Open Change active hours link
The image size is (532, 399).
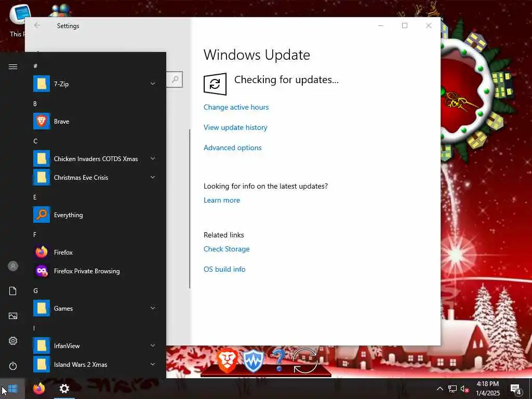pos(236,107)
